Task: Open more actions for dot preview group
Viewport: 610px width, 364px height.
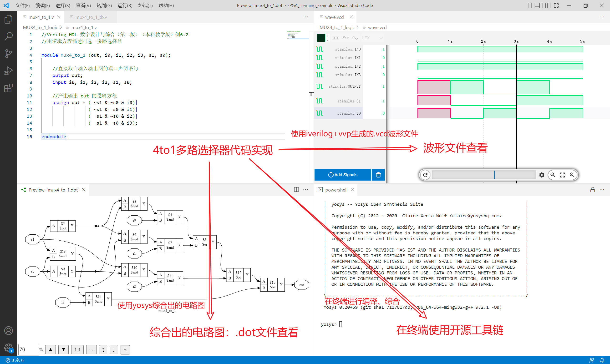Action: click(x=305, y=190)
